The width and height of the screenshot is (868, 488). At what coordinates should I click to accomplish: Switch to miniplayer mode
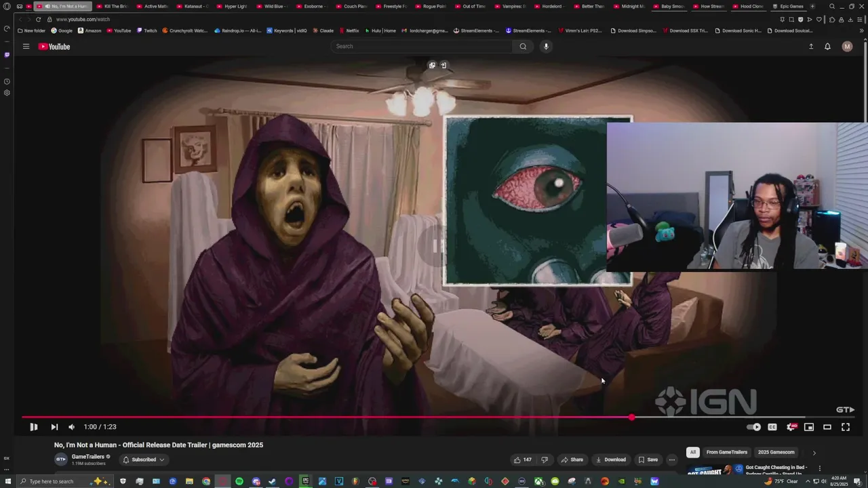tap(809, 427)
